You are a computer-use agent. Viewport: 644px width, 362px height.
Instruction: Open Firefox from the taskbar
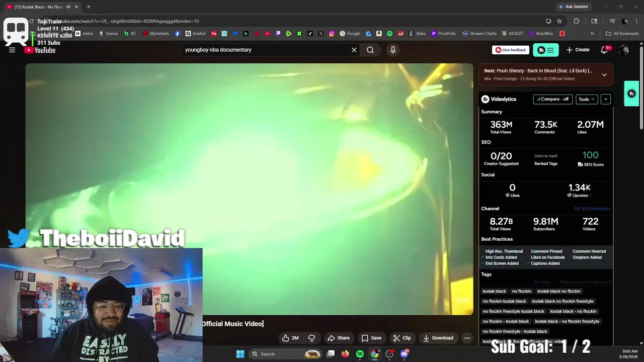coord(345,354)
